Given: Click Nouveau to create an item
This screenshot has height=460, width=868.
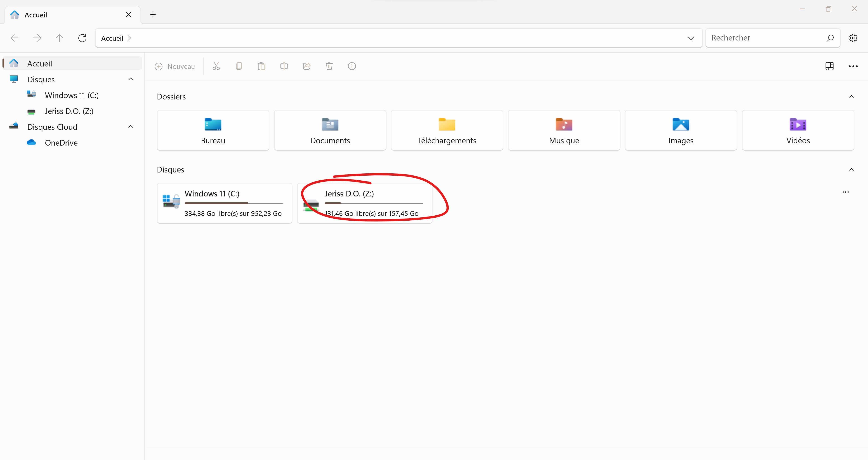Looking at the screenshot, I should pos(175,66).
